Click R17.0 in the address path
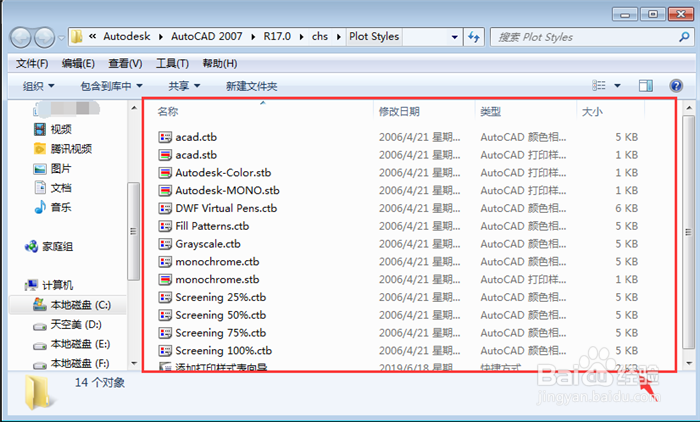The height and width of the screenshot is (422, 700). point(277,37)
